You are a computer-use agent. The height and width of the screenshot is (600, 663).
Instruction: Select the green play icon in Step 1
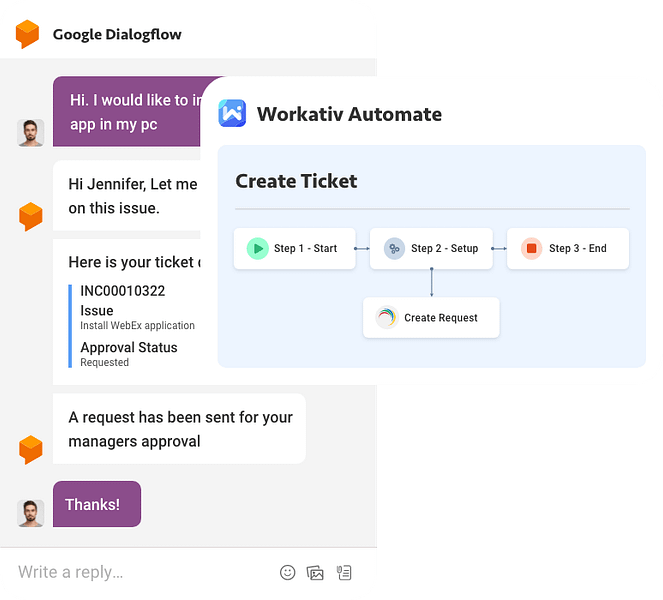(258, 249)
